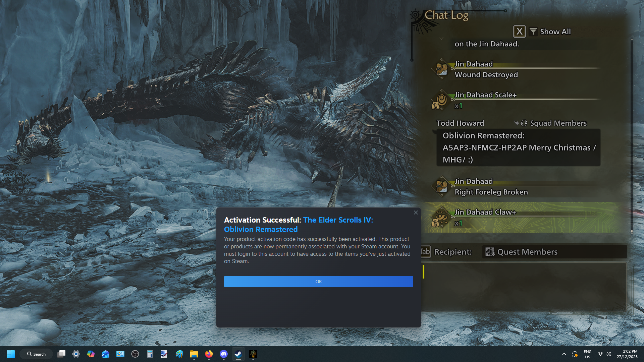Launch Firefox from the taskbar
The image size is (644, 362).
coord(209,354)
